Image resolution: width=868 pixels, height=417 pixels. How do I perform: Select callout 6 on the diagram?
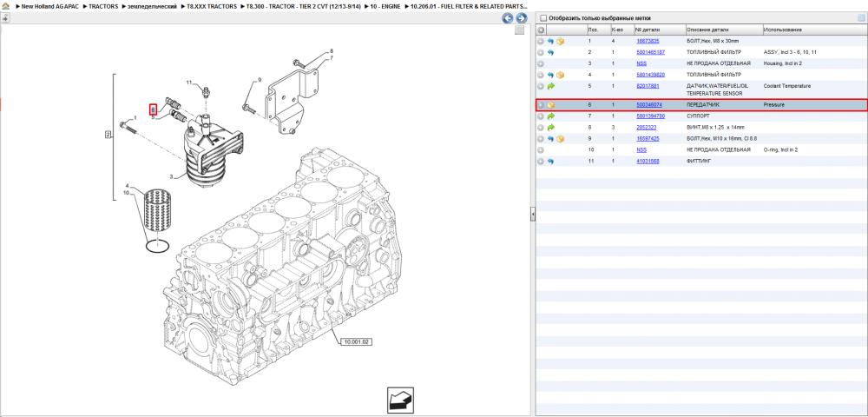pos(154,109)
